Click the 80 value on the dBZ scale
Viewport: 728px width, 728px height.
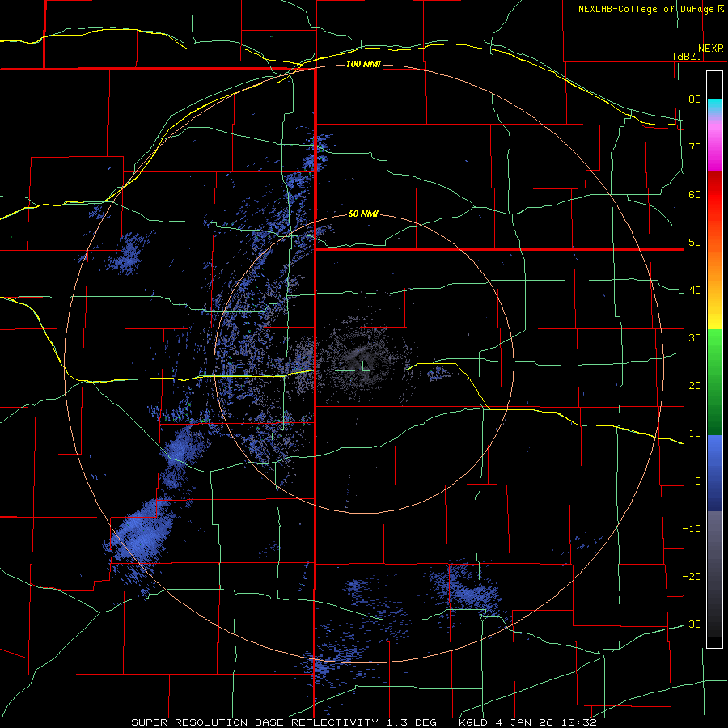695,99
